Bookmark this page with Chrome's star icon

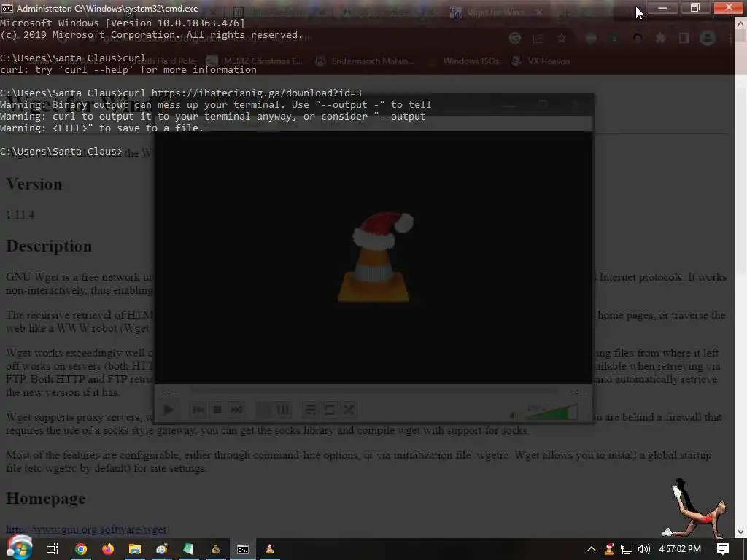point(562,38)
